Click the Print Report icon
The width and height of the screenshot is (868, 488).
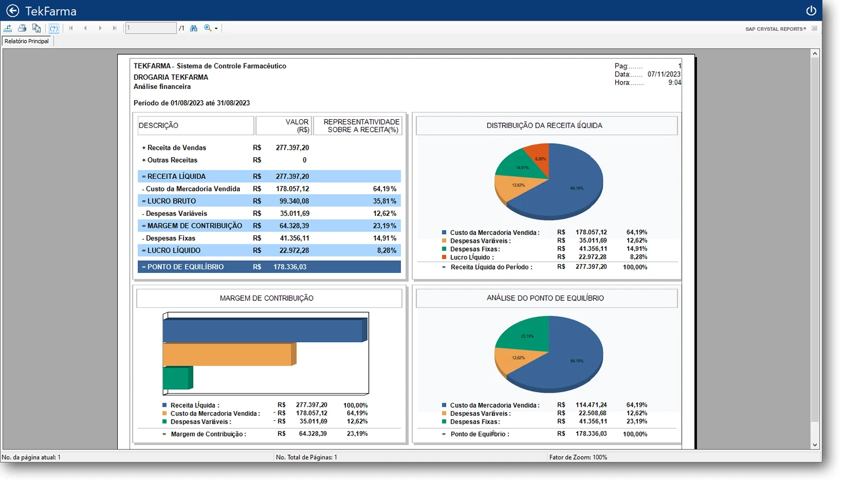(x=22, y=28)
